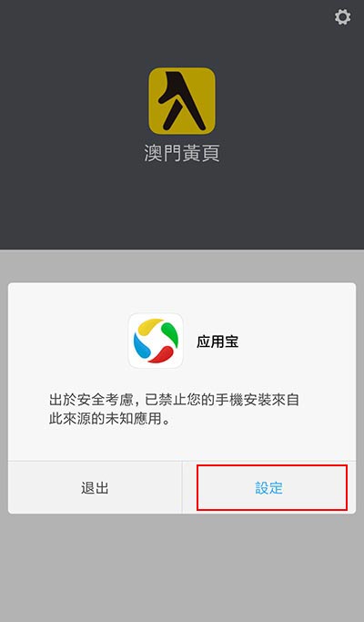364x622 pixels.
Task: Open 設定 to allow unknown app installs
Action: [x=268, y=487]
